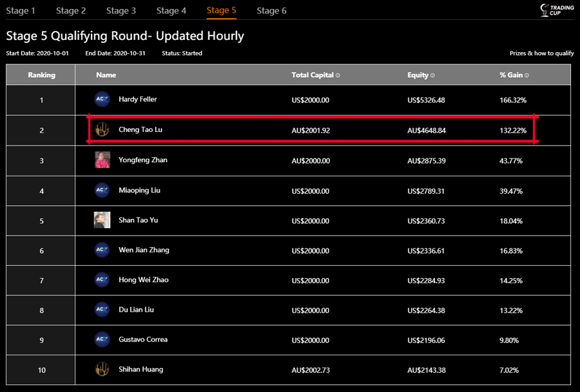Open the Stage 3 tab

(121, 10)
